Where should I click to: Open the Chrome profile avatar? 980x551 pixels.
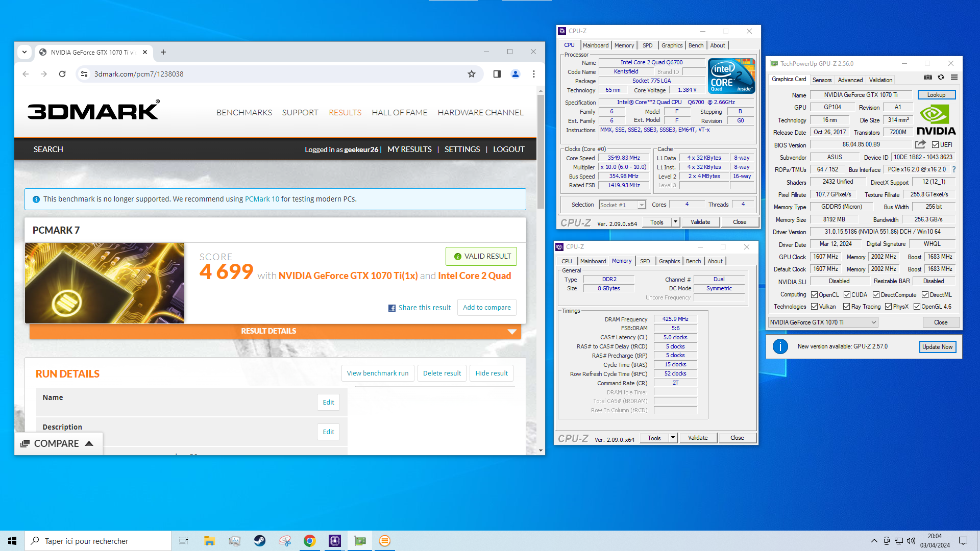point(516,74)
